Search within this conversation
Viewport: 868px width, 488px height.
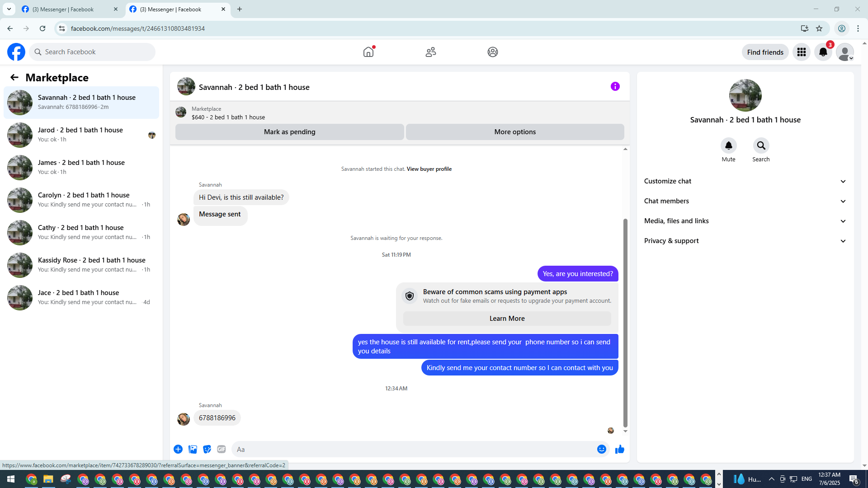761,146
